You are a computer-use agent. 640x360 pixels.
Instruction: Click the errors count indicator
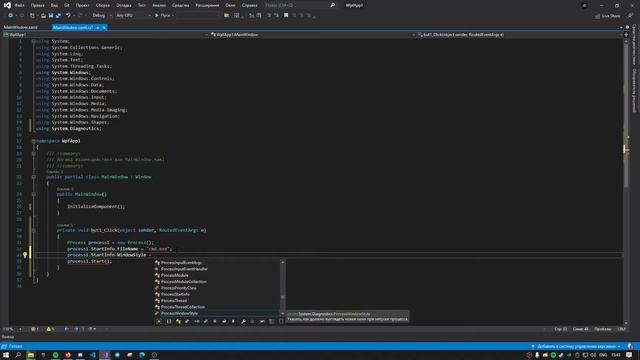(x=35, y=329)
